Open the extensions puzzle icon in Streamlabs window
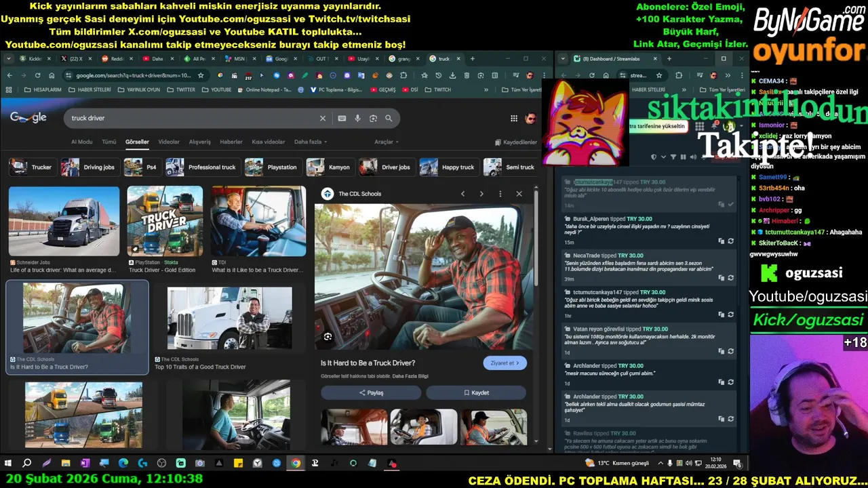Screen dimensions: 868x488 pos(679,75)
